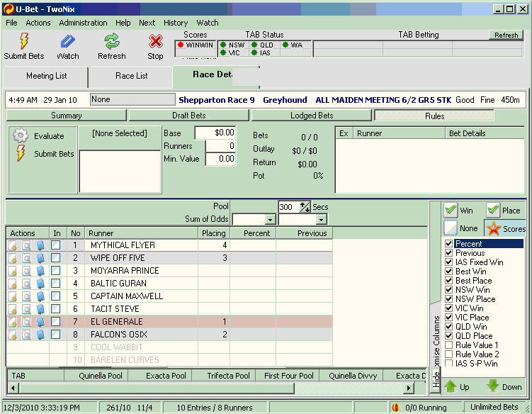The image size is (532, 414).
Task: Click the magnifier action icon for FALCON'S OSIX
Action: click(x=26, y=335)
